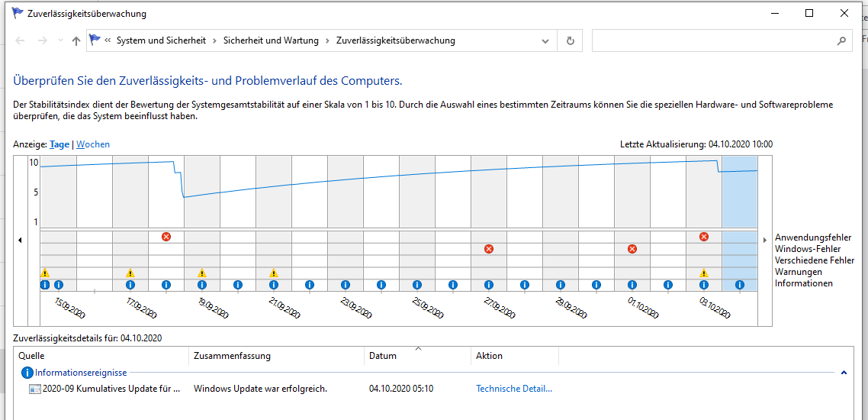Click in the search input field
The width and height of the screenshot is (868, 420).
(x=714, y=41)
